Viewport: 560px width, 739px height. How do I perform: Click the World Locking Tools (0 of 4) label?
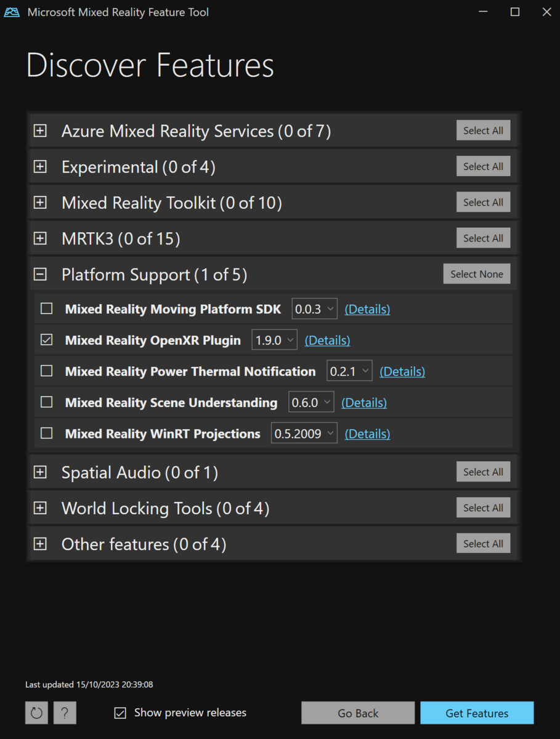pyautogui.click(x=166, y=508)
